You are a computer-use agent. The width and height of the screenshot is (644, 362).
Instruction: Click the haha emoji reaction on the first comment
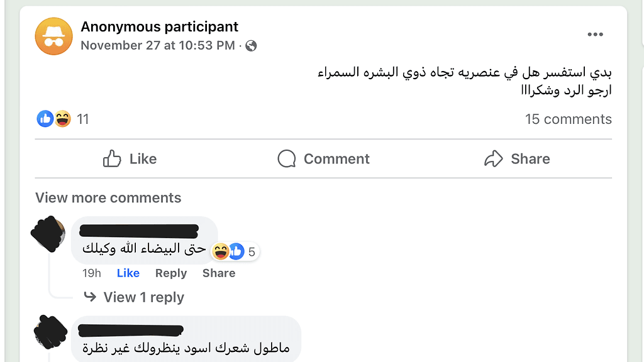221,251
